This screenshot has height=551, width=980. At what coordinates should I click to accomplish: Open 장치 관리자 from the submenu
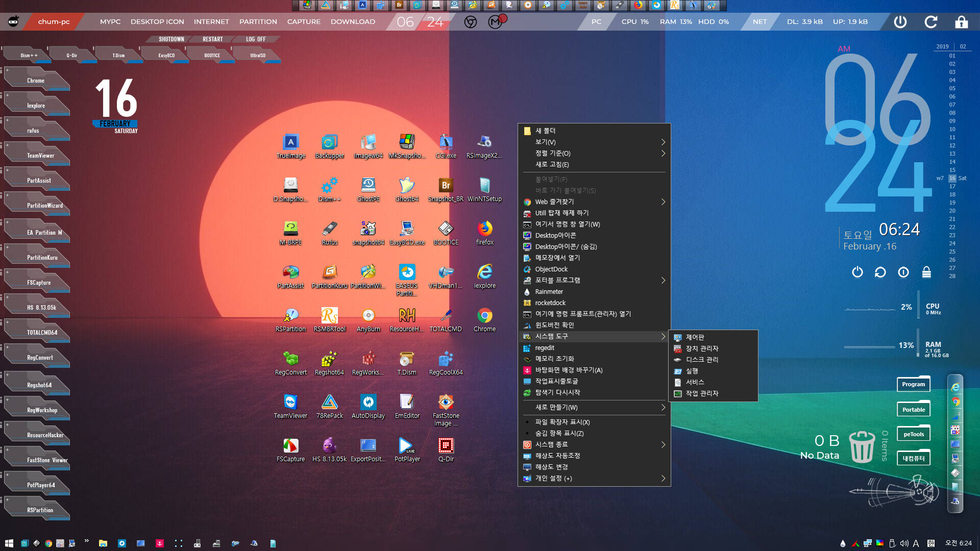(713, 348)
